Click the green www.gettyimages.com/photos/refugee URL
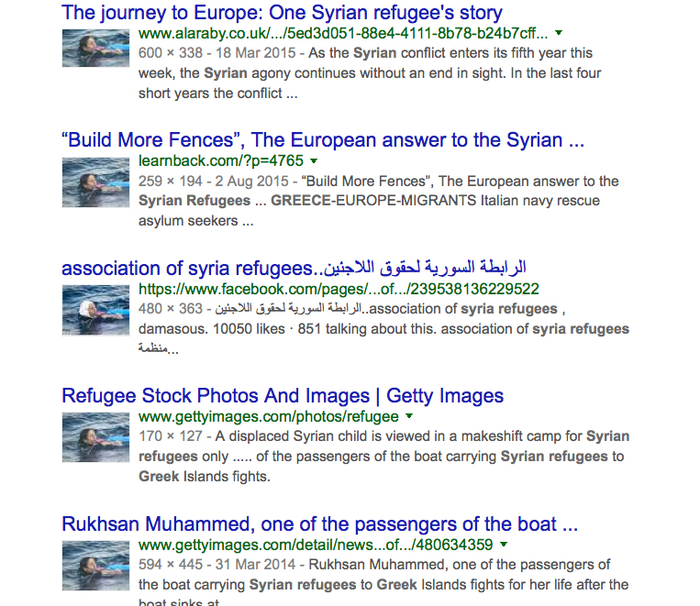Image resolution: width=700 pixels, height=606 pixels. click(269, 416)
